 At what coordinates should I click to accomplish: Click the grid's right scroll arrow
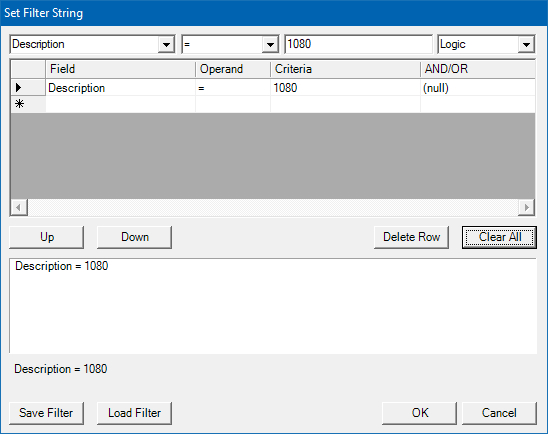point(526,207)
